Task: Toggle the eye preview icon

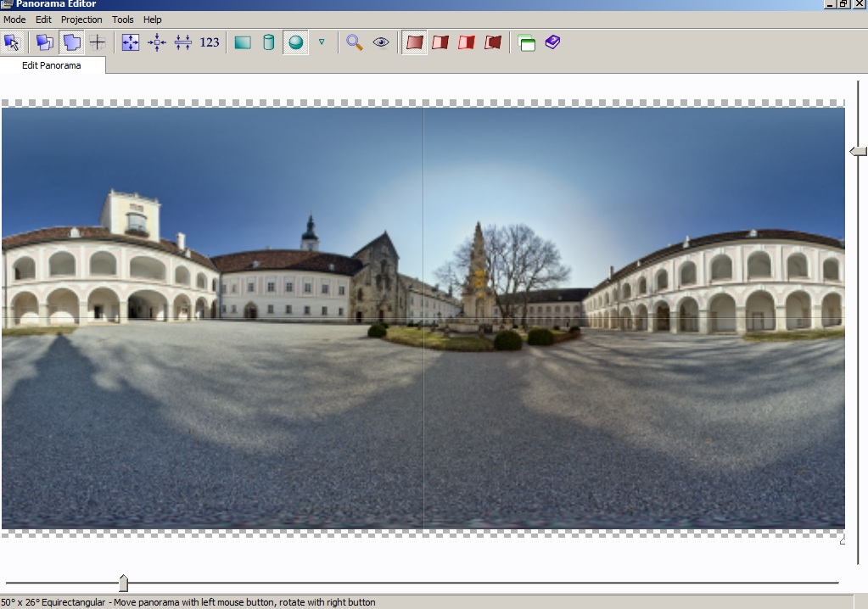Action: click(381, 42)
